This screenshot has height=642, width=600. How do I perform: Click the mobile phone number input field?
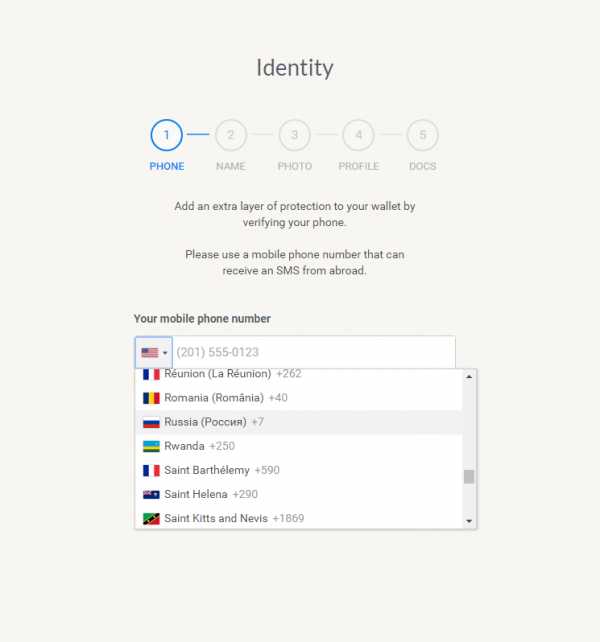click(314, 353)
